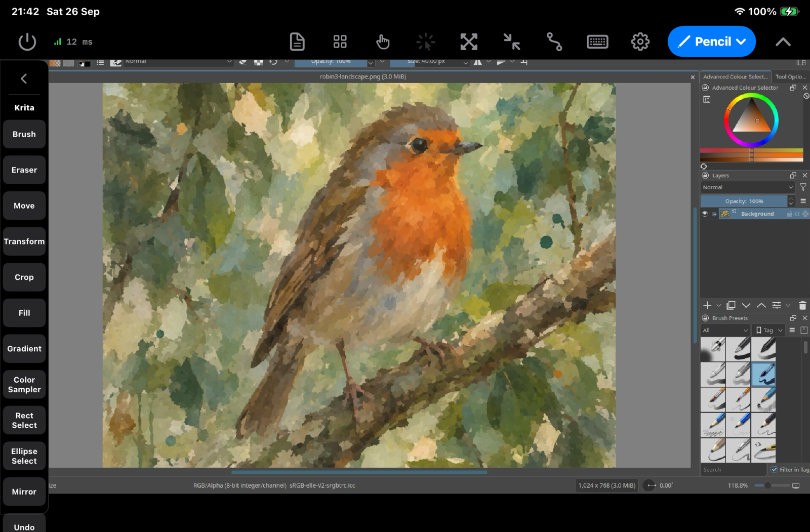
Task: Open the settings gear
Action: (x=640, y=42)
